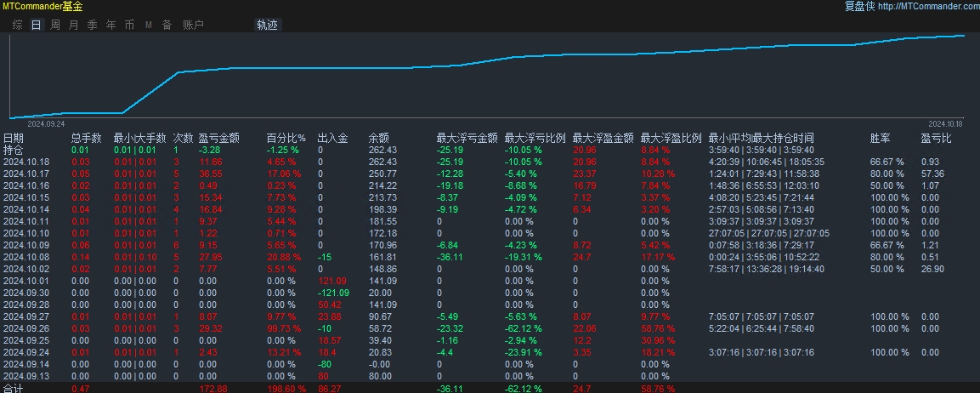Select the 2024.09.28 date row

[490, 305]
